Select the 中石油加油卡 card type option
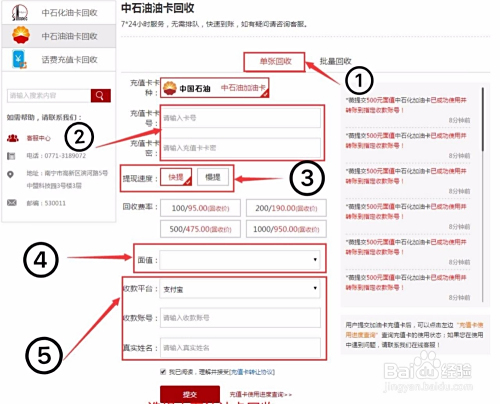The width and height of the screenshot is (500, 404). pos(214,88)
